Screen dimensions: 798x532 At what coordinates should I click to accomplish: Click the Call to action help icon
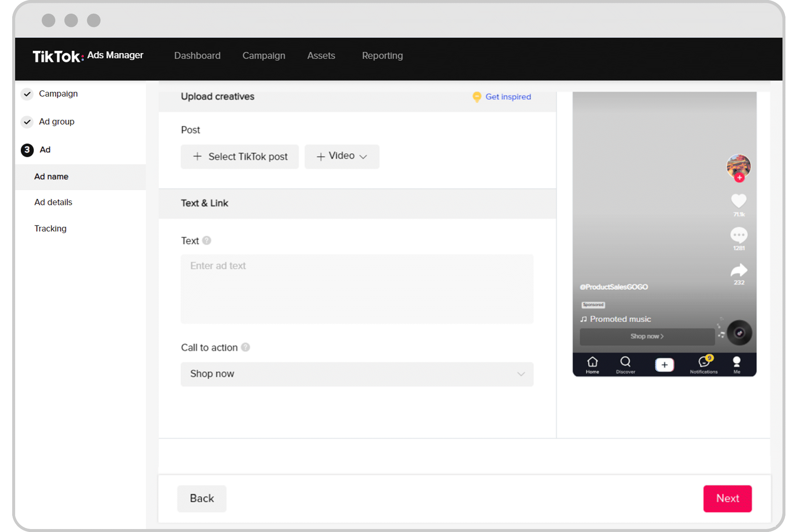tap(246, 347)
